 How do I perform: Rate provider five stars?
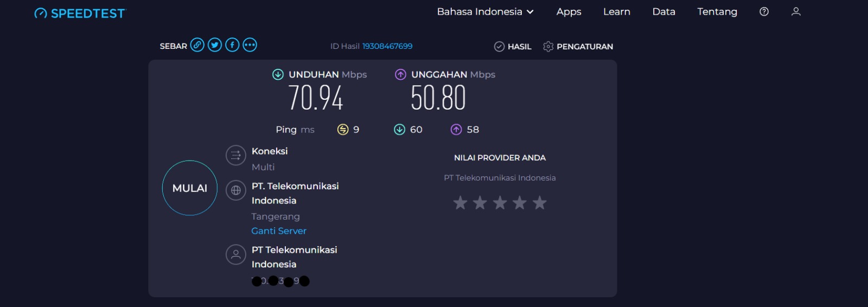pyautogui.click(x=539, y=203)
